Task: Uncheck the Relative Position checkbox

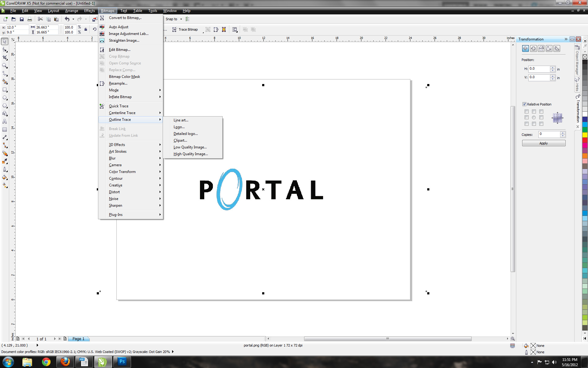Action: (x=524, y=104)
